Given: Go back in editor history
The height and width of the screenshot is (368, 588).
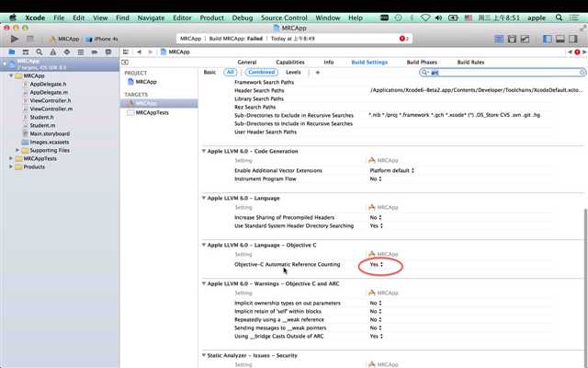Looking at the screenshot, I should [x=139, y=52].
